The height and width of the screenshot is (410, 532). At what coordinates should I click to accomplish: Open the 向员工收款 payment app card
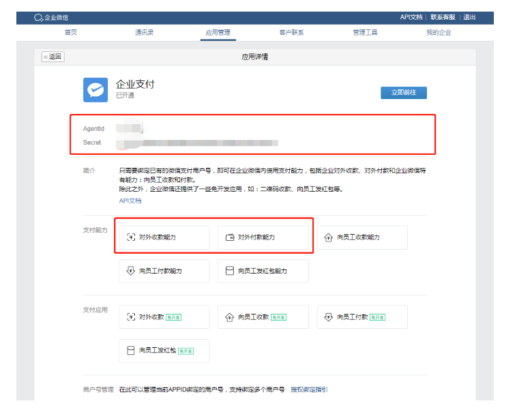[x=263, y=317]
